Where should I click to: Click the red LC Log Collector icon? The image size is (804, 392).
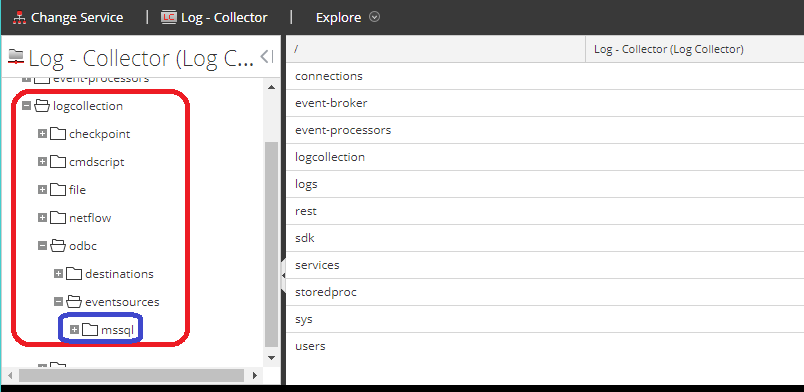(169, 17)
